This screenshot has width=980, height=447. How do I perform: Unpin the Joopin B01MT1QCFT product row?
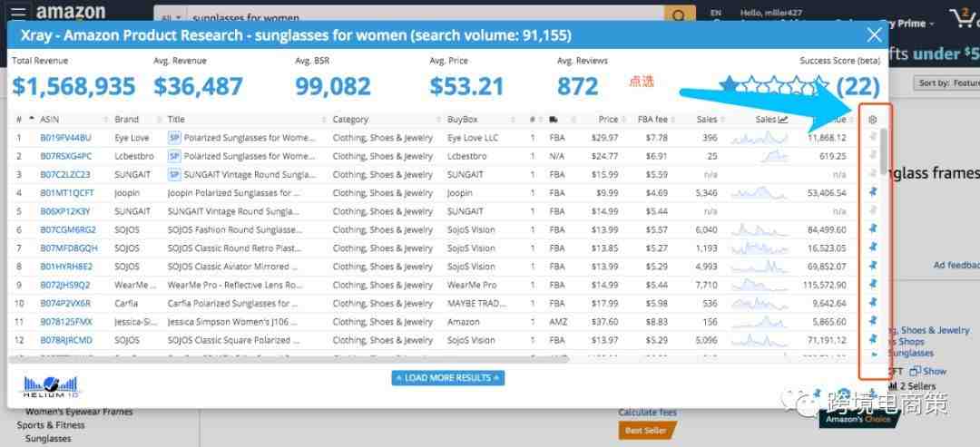pyautogui.click(x=873, y=191)
